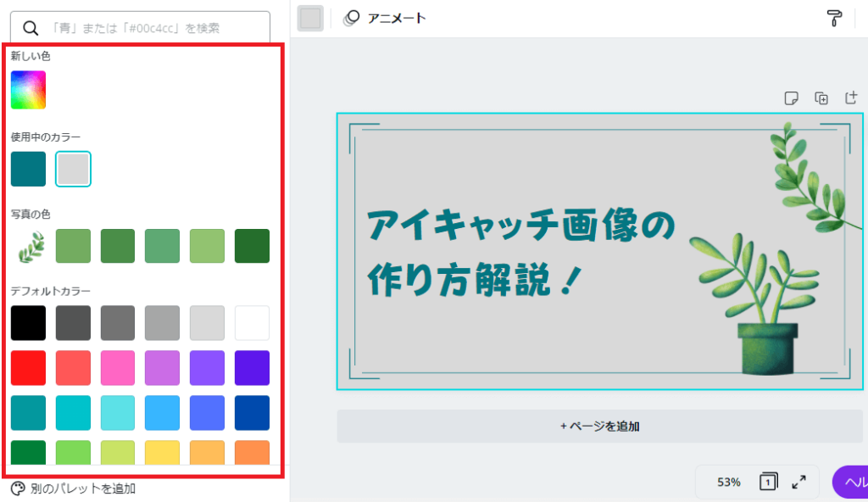Click the gray color button in toolbar
The image size is (868, 502).
click(310, 19)
